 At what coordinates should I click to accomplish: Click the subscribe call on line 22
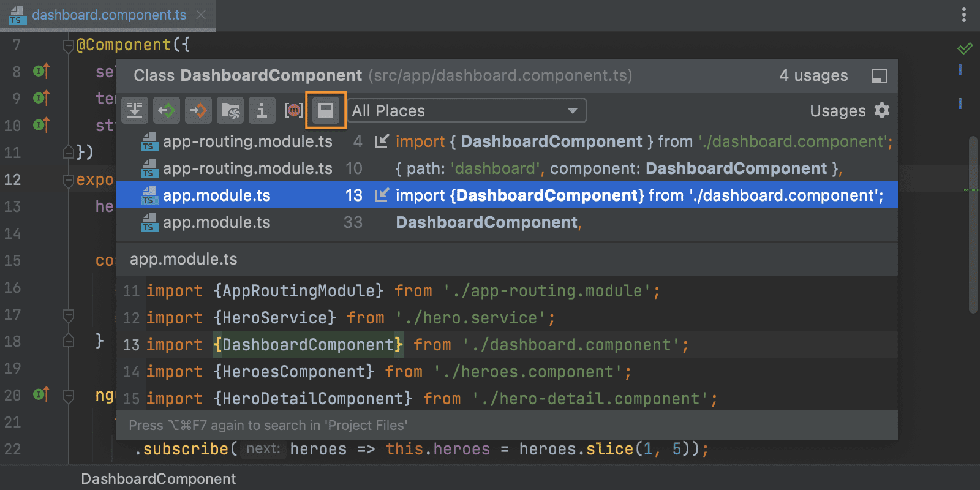point(186,449)
